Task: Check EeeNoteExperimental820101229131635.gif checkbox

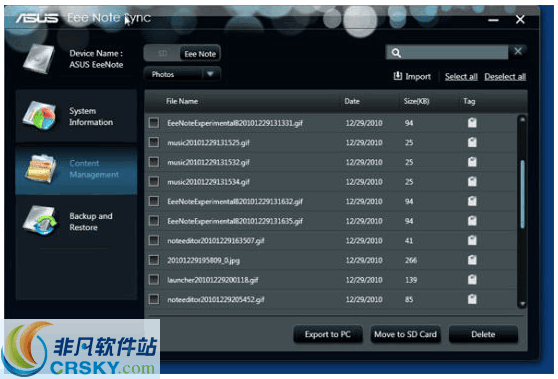Action: point(154,221)
